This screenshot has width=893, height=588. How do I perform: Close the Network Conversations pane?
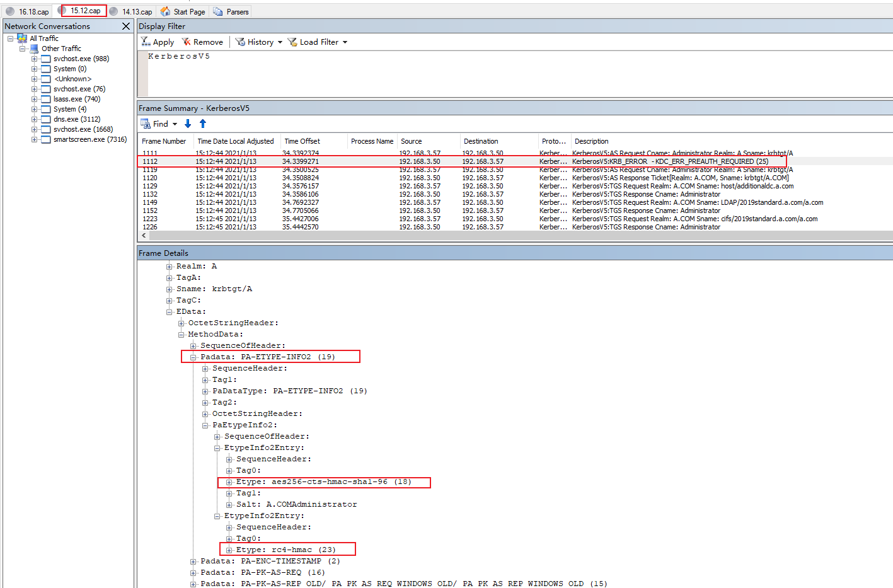coord(126,26)
